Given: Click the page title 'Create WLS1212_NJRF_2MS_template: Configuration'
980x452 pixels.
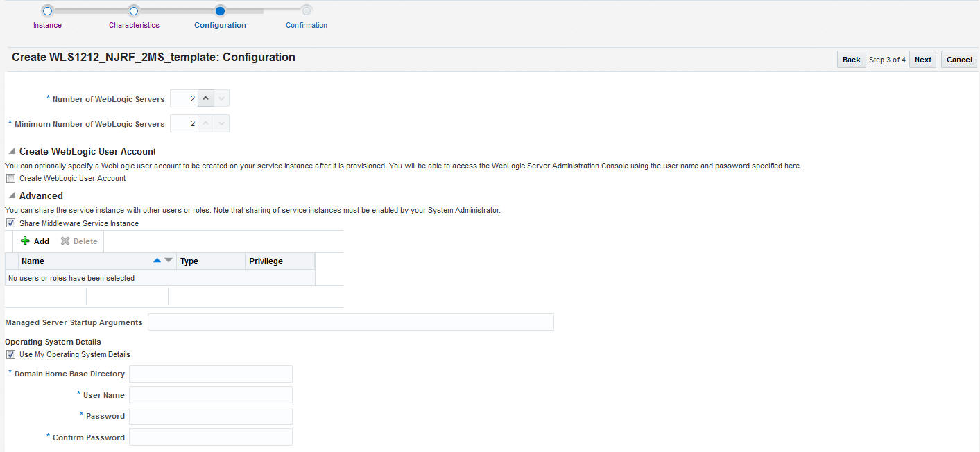Looking at the screenshot, I should [x=153, y=58].
